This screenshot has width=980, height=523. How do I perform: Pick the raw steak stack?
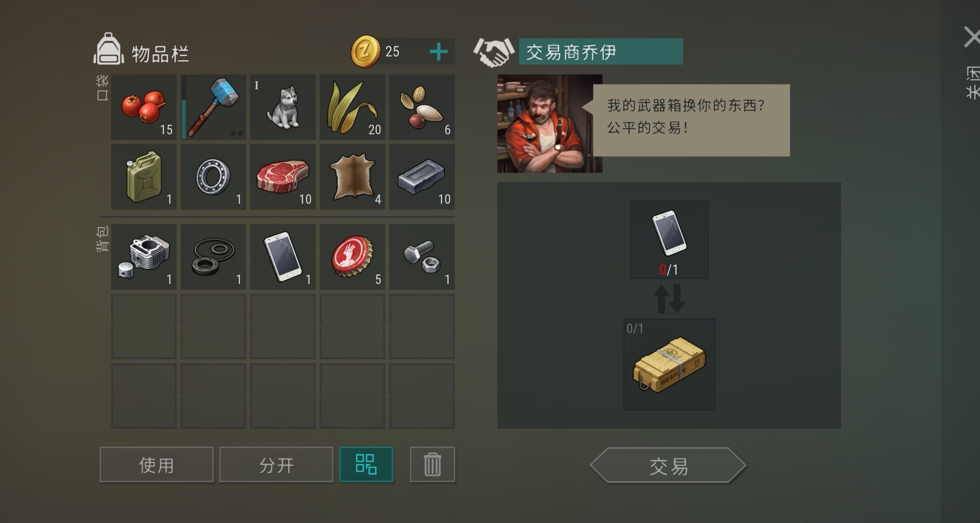[283, 177]
